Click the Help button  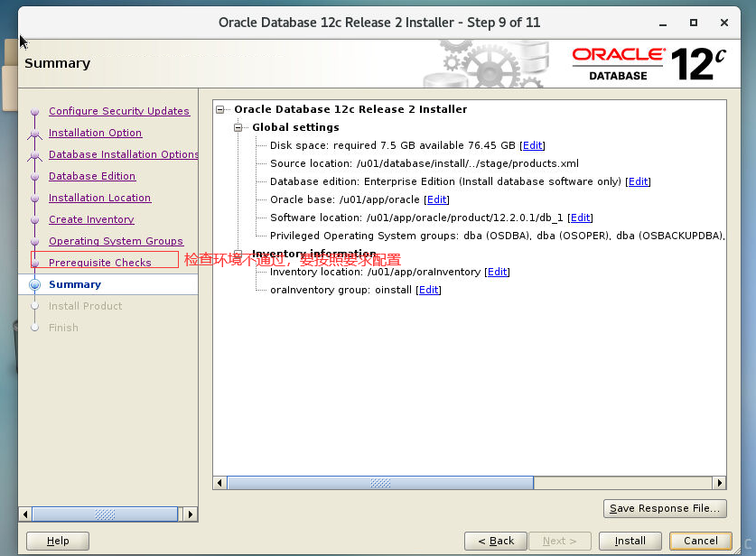tap(58, 541)
